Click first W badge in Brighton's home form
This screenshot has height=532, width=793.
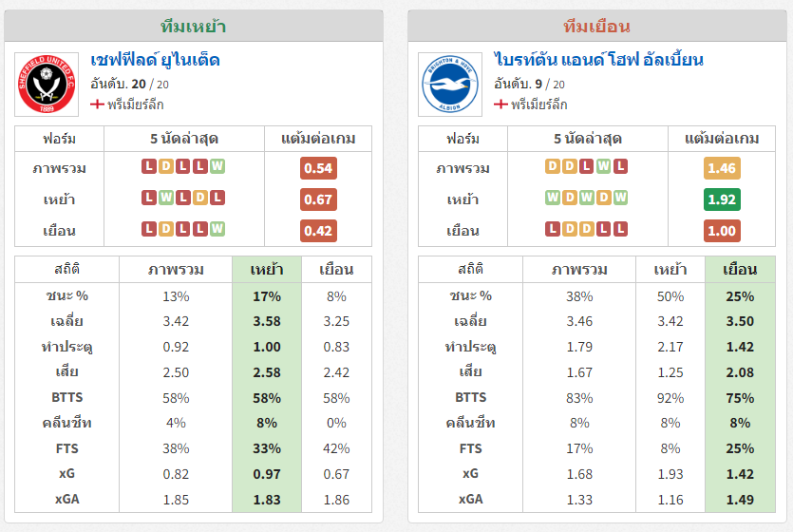tap(553, 198)
